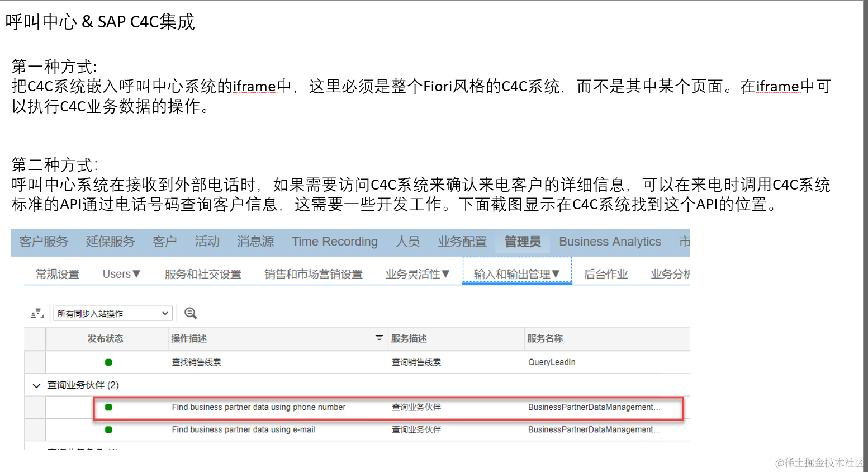
Task: Click the green status dot in the 查找销售线索 row
Action: tap(108, 362)
